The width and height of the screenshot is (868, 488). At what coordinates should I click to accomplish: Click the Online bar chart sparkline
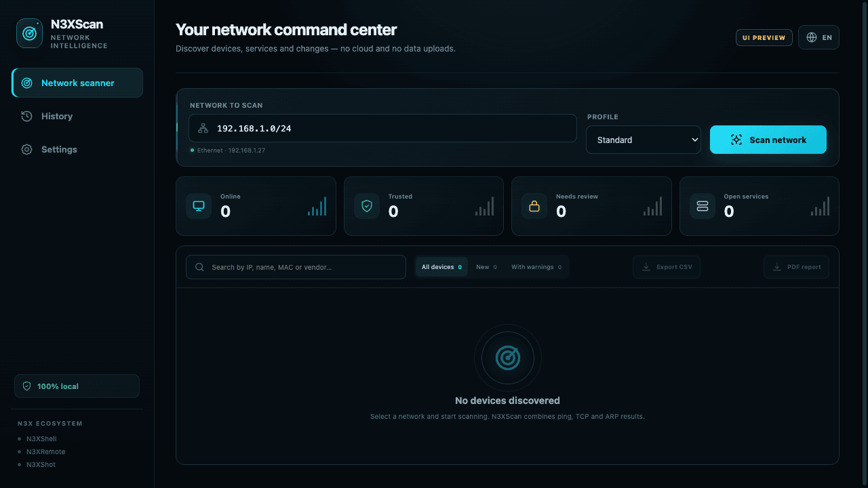click(x=317, y=206)
